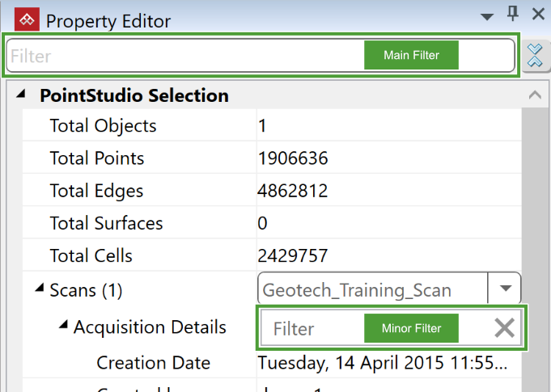This screenshot has width=551, height=392.
Task: Click into the main Filter field
Action: (178, 56)
